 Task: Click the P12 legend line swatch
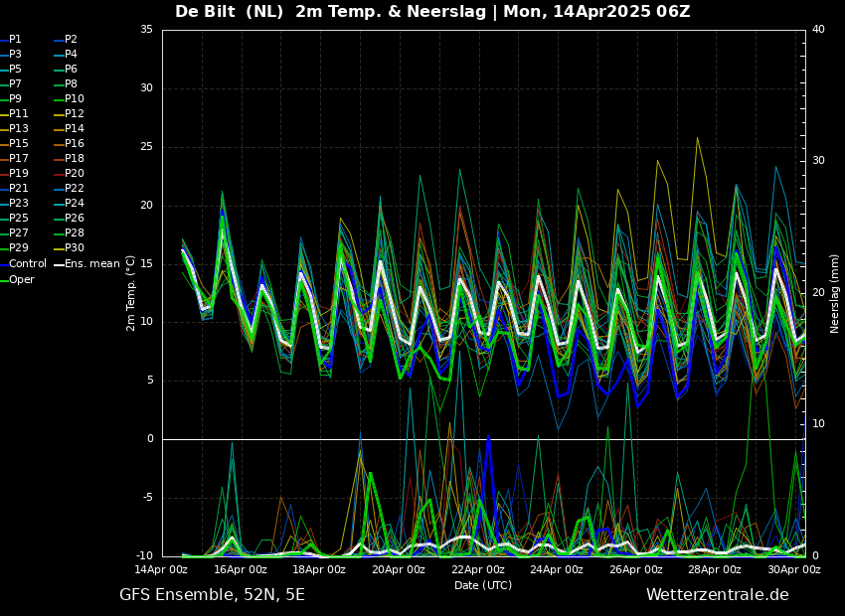pos(59,114)
